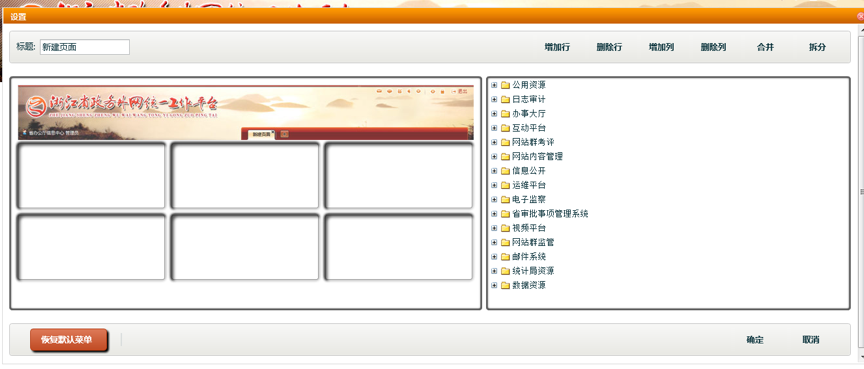Viewport: 864px width, 369px height.
Task: Expand the 互动平台 tree node
Action: point(494,128)
